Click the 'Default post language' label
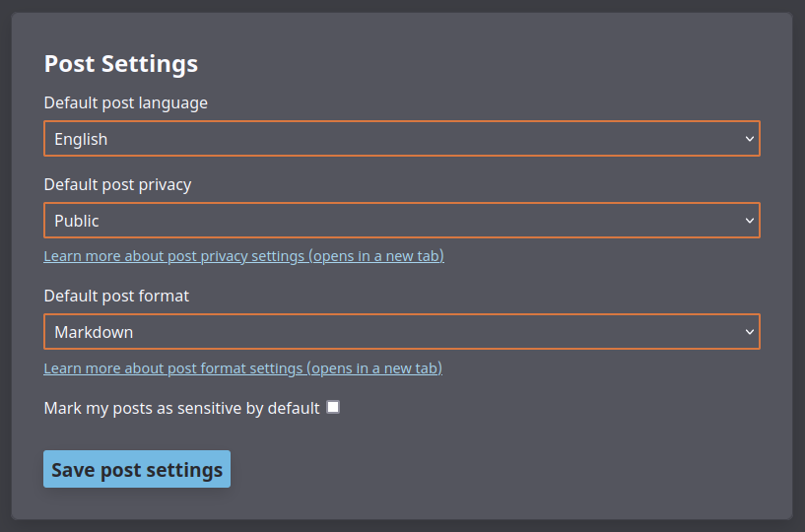The height and width of the screenshot is (532, 805). pos(125,102)
